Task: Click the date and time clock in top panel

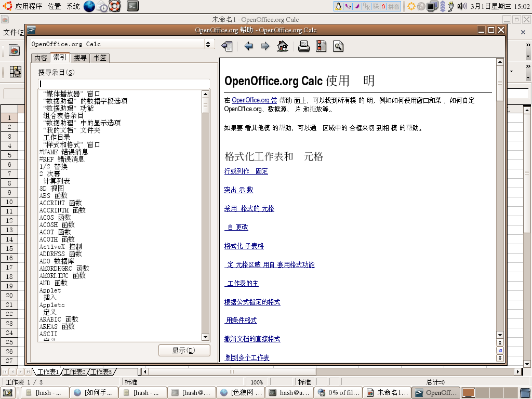Action: point(500,6)
